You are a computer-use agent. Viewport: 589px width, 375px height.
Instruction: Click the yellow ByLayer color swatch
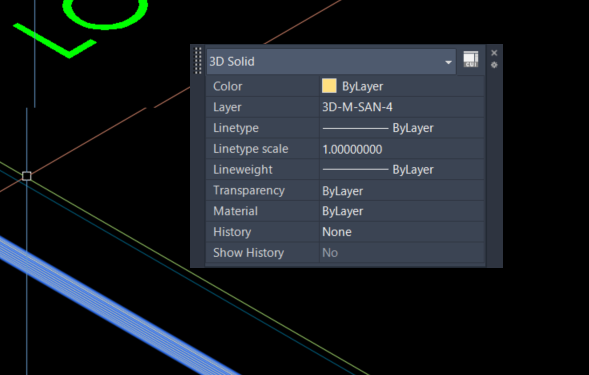[329, 86]
